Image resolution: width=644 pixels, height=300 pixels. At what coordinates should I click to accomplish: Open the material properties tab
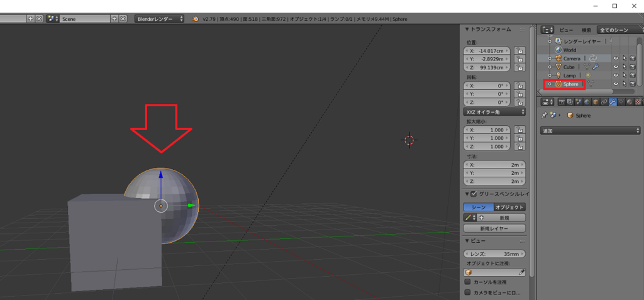630,102
